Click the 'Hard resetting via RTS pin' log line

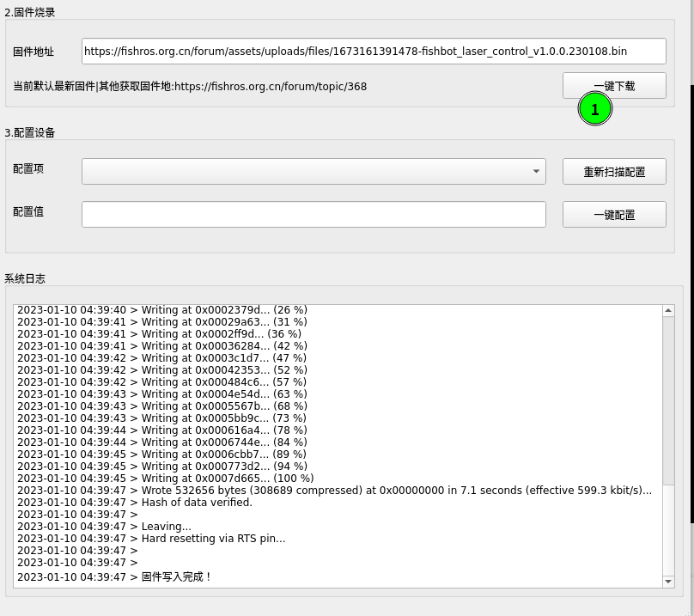click(213, 539)
